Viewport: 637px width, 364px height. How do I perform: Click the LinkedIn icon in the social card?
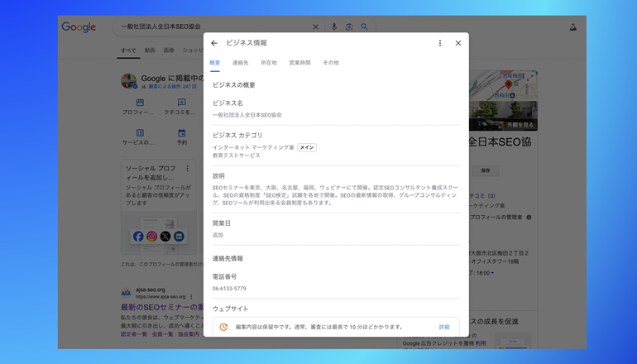pos(179,237)
